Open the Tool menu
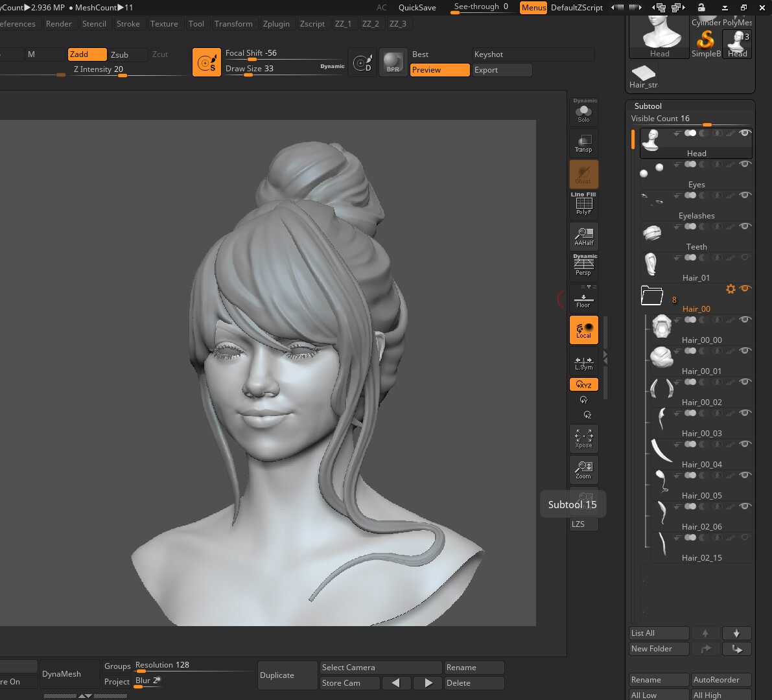Image resolution: width=772 pixels, height=700 pixels. pos(196,23)
